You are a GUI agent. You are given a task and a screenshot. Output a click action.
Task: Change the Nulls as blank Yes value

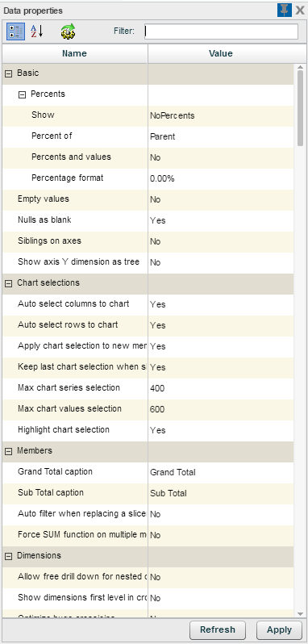coord(221,220)
